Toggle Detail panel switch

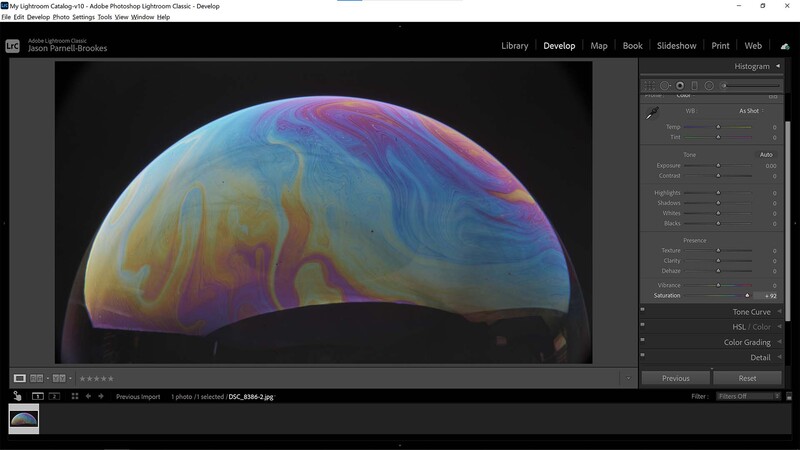[642, 355]
